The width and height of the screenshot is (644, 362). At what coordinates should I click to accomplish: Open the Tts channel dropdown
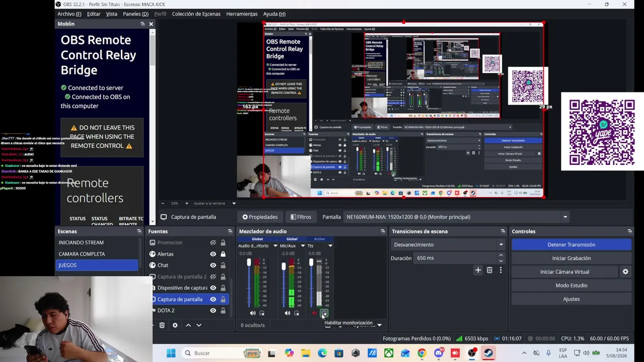(330, 246)
